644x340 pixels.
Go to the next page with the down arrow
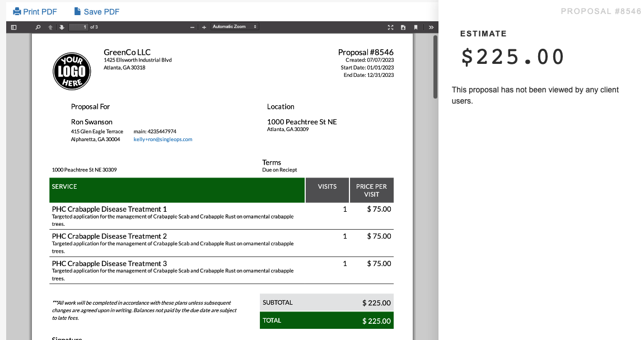pos(62,26)
